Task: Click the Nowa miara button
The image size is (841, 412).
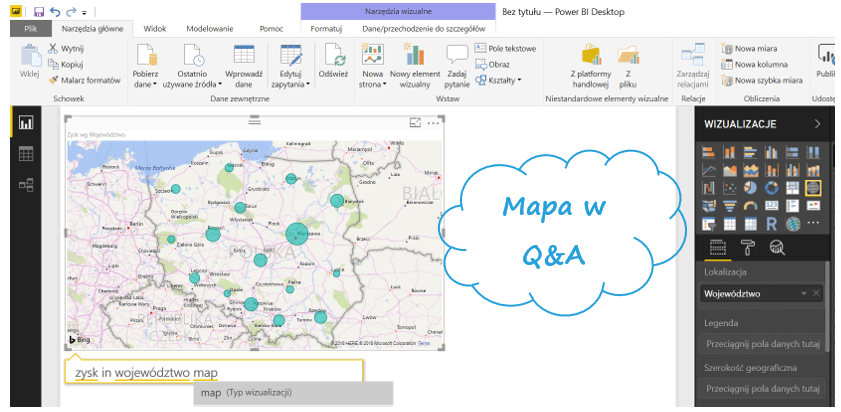Action: click(759, 48)
